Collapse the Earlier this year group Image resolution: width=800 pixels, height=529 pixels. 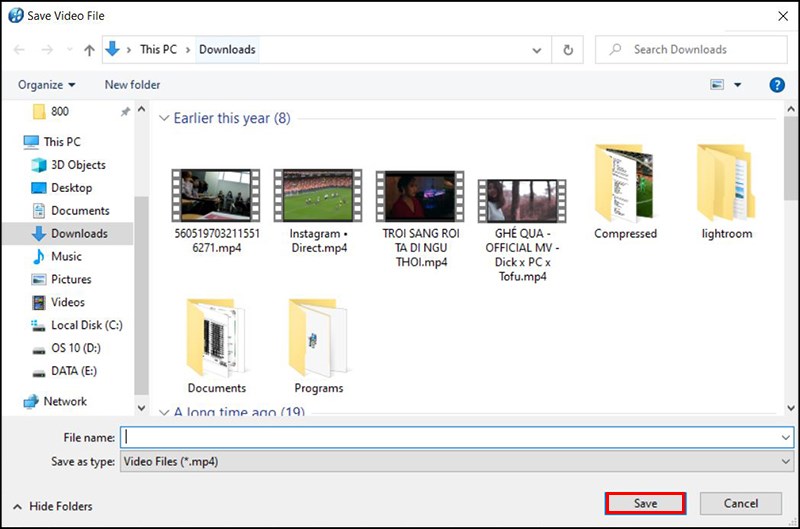click(x=164, y=118)
